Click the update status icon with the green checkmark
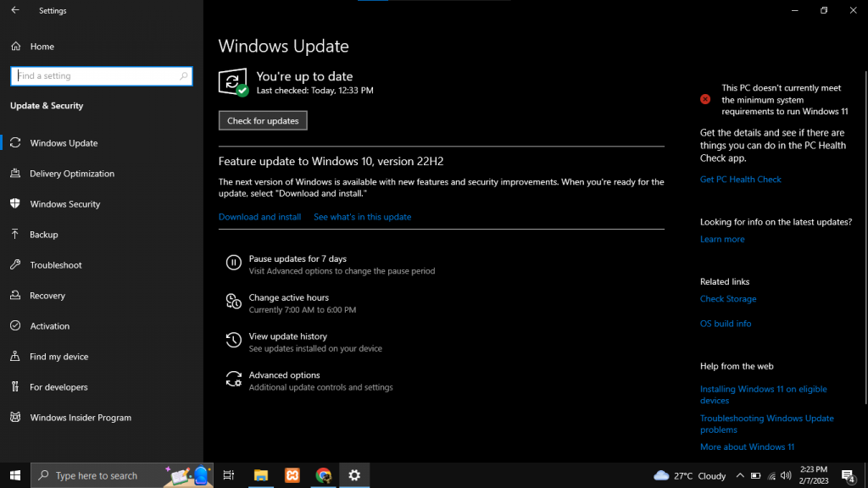Viewport: 868px width, 488px height. [233, 82]
